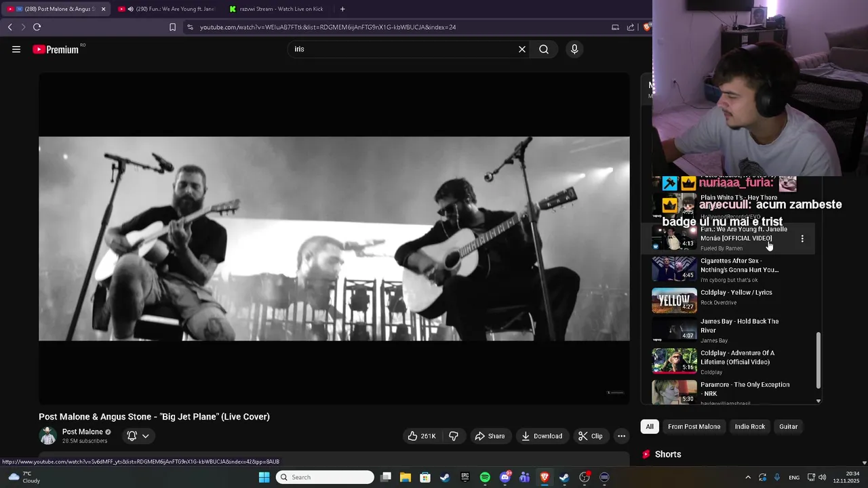868x488 pixels.
Task: Open the clock showing 20:34 12.11.2025
Action: click(x=846, y=477)
